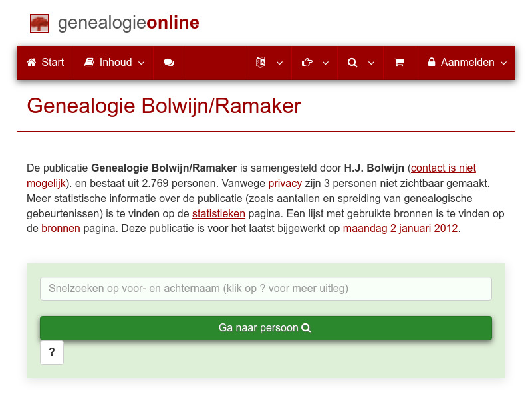Screen dimensions: 532x399
Task: Click the snelzoeken name search field
Action: (266, 289)
